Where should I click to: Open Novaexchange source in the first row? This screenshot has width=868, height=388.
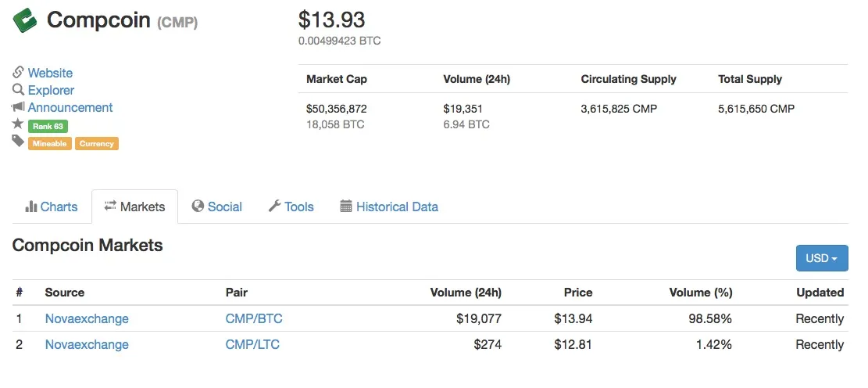coord(87,318)
